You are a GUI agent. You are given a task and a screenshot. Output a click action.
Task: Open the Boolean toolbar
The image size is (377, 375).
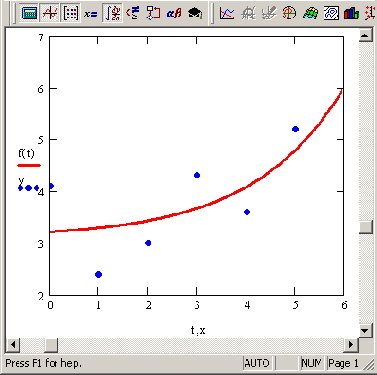pos(133,13)
